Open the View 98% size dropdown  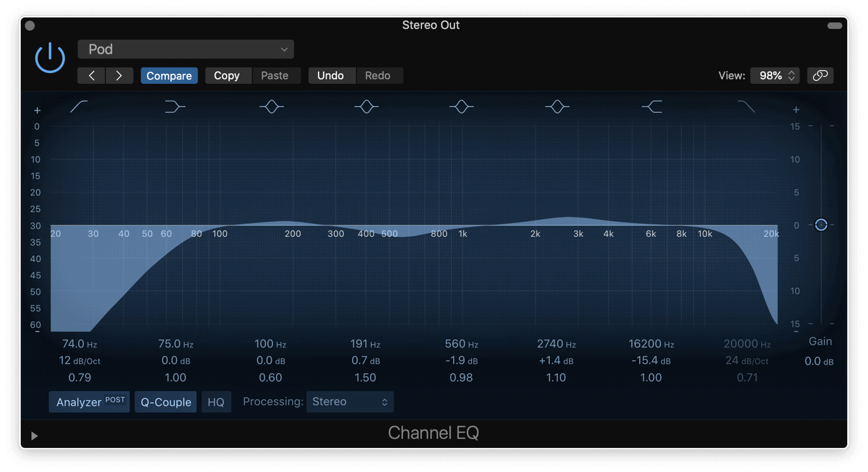pyautogui.click(x=775, y=76)
